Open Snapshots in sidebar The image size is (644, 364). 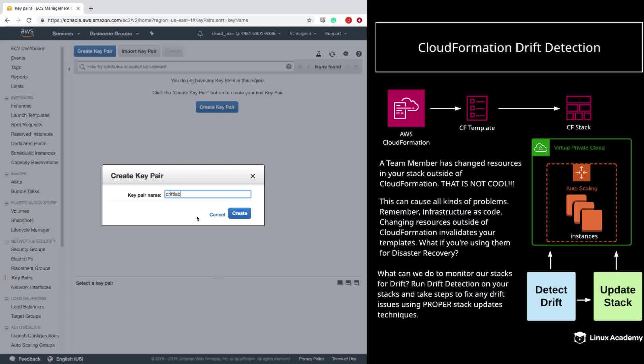point(22,220)
